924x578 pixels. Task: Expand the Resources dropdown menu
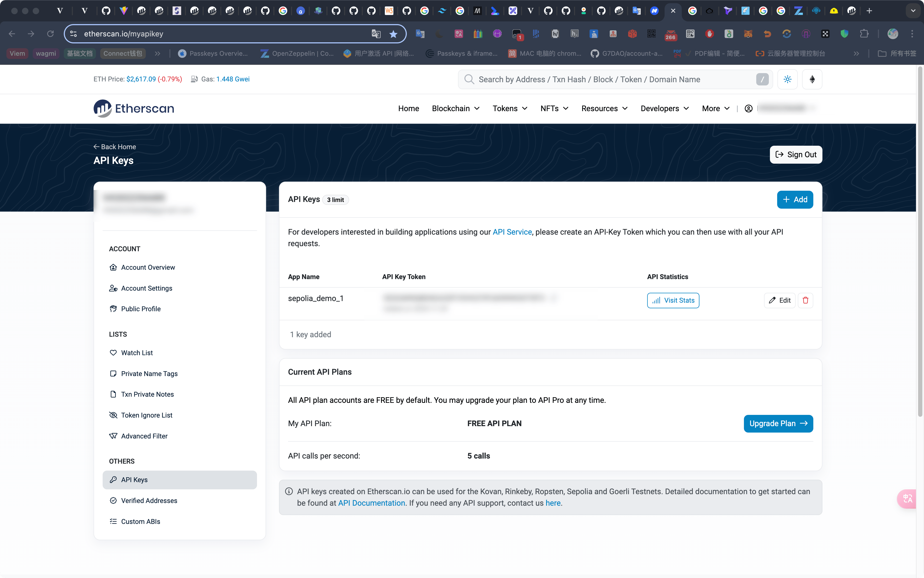pos(604,108)
